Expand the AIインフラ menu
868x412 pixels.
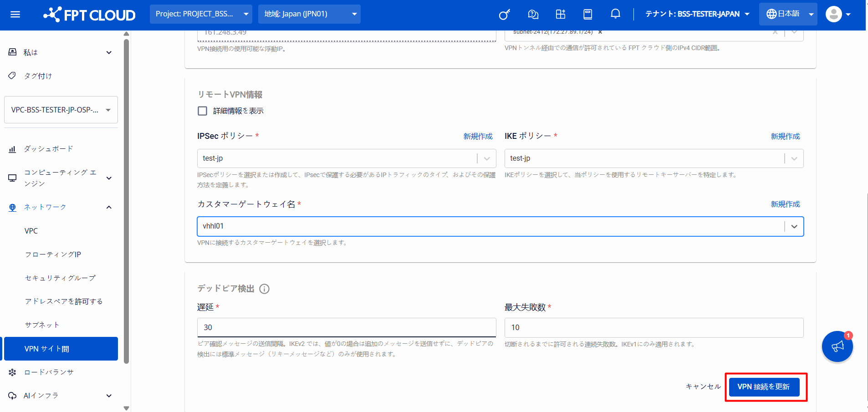[109, 396]
